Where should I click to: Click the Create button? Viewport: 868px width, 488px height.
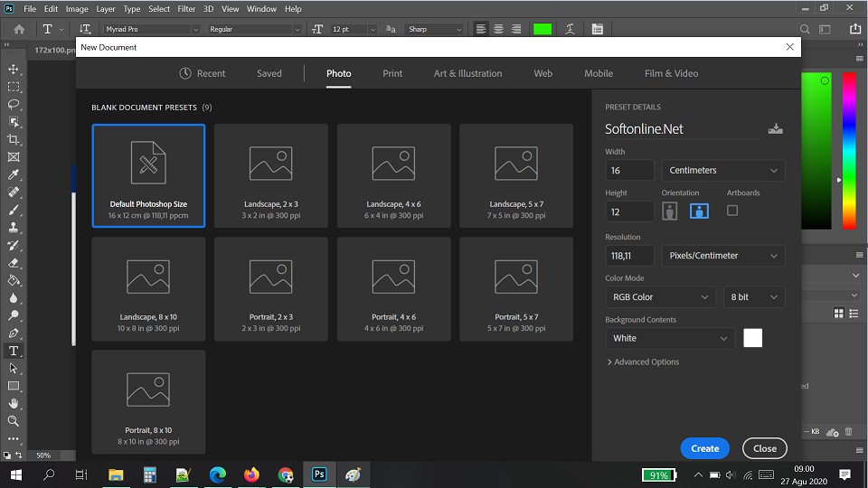click(x=704, y=448)
